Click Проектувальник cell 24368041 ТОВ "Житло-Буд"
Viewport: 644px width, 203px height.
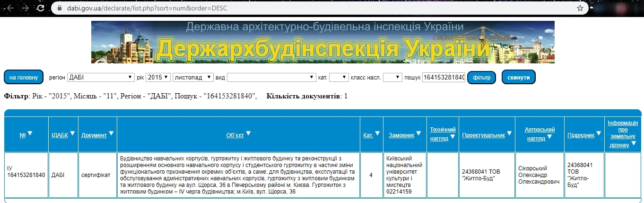coord(486,175)
